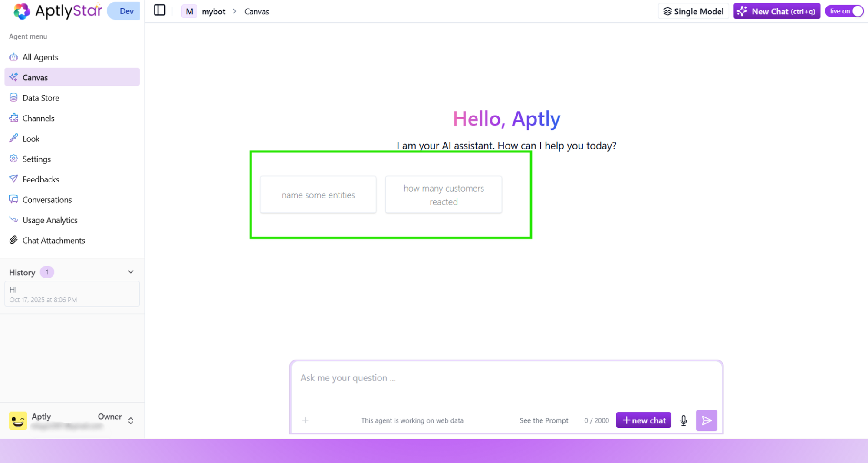Open See the Prompt link
868x463 pixels.
[543, 420]
